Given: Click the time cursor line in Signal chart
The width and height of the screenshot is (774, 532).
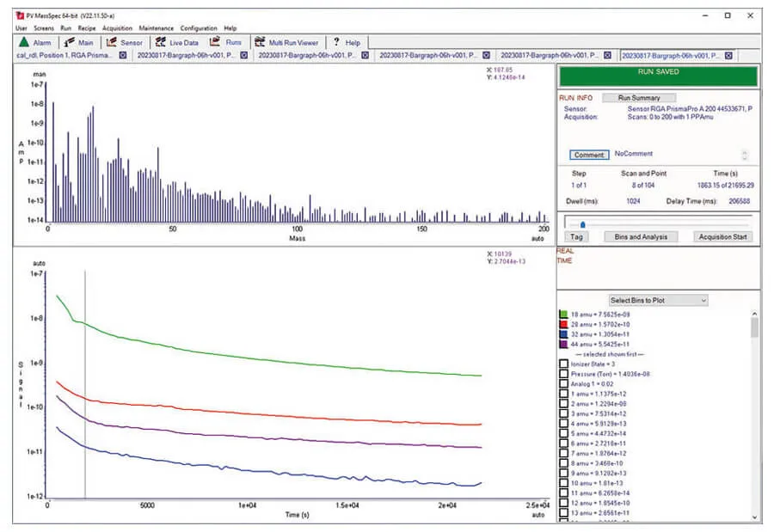Looking at the screenshot, I should click(x=85, y=385).
